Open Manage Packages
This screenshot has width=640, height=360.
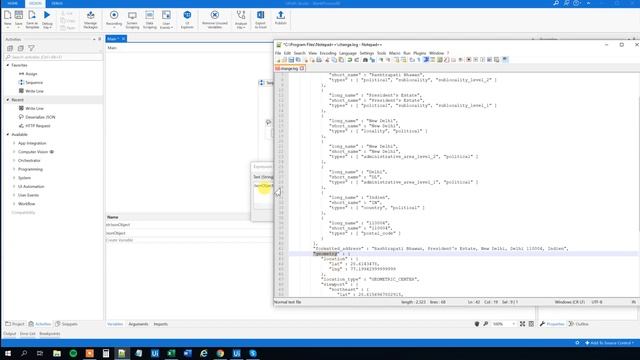point(90,20)
